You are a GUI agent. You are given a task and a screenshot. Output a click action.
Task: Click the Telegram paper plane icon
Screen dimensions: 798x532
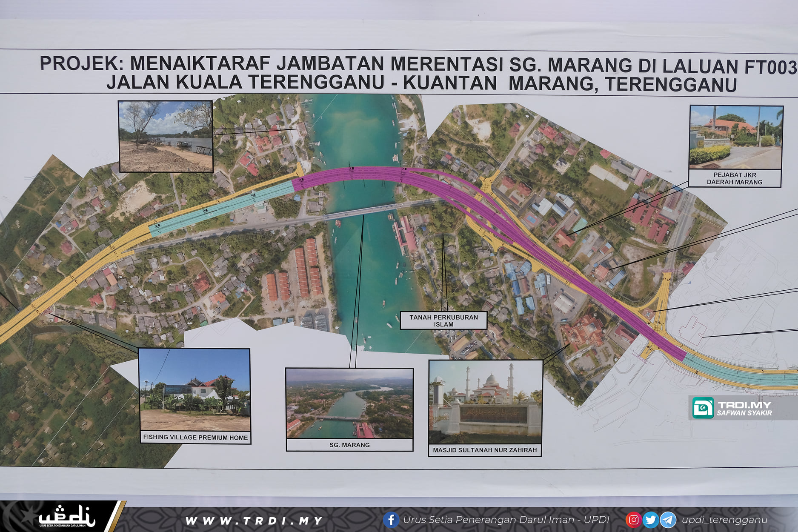click(x=668, y=520)
